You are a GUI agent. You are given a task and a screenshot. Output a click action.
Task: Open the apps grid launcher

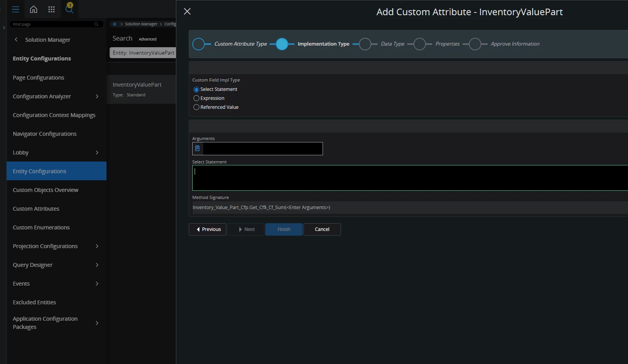coord(51,9)
